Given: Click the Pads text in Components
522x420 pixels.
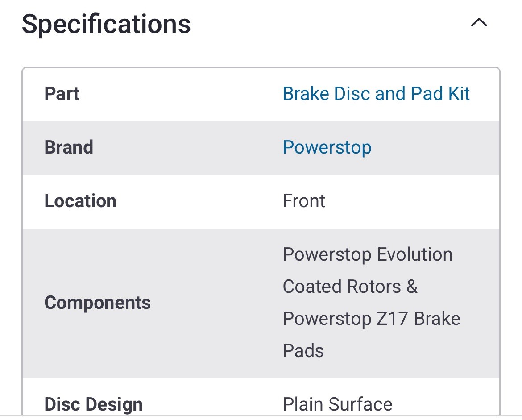Looking at the screenshot, I should (303, 351).
